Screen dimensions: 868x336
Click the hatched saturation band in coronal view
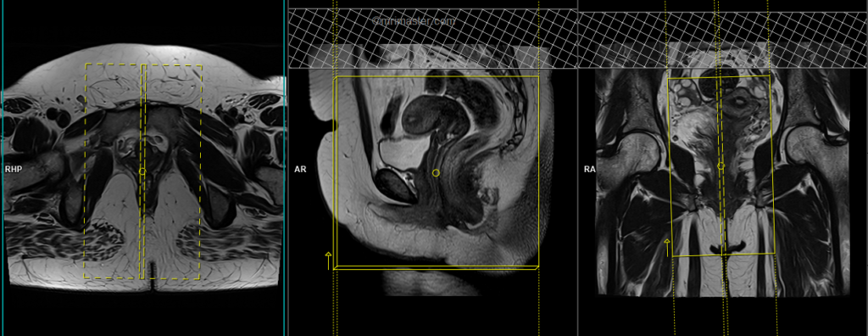coord(723,41)
